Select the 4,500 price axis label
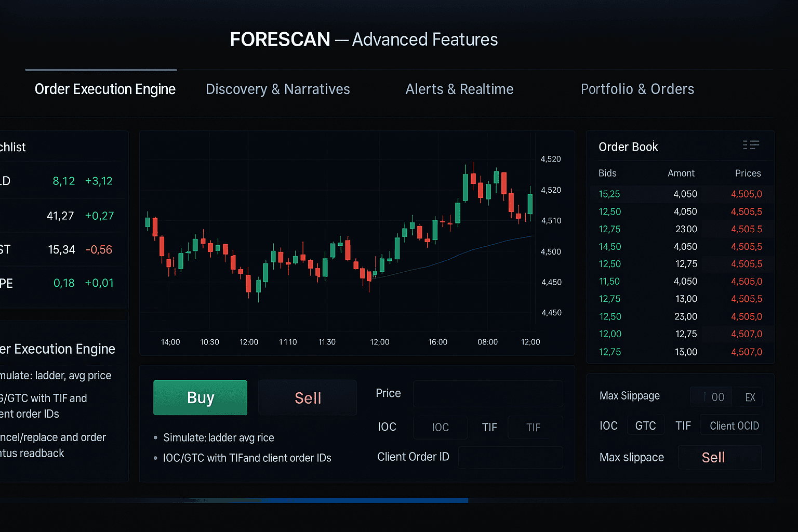Image resolution: width=798 pixels, height=532 pixels. [x=551, y=252]
